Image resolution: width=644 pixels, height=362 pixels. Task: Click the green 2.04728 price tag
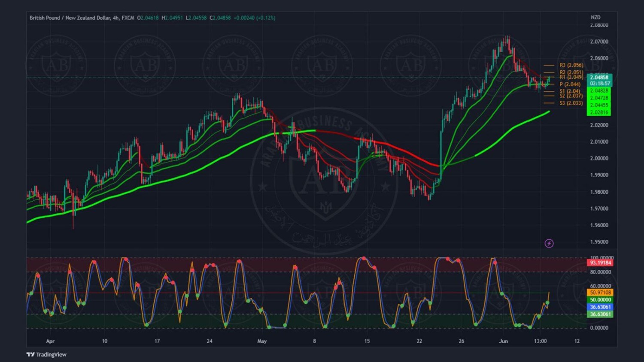[x=599, y=98]
